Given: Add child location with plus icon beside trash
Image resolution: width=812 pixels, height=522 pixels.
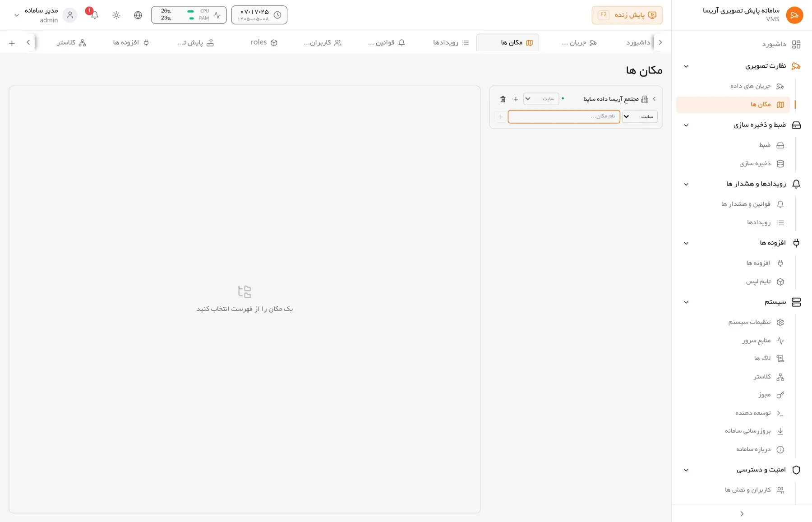Looking at the screenshot, I should 516,99.
